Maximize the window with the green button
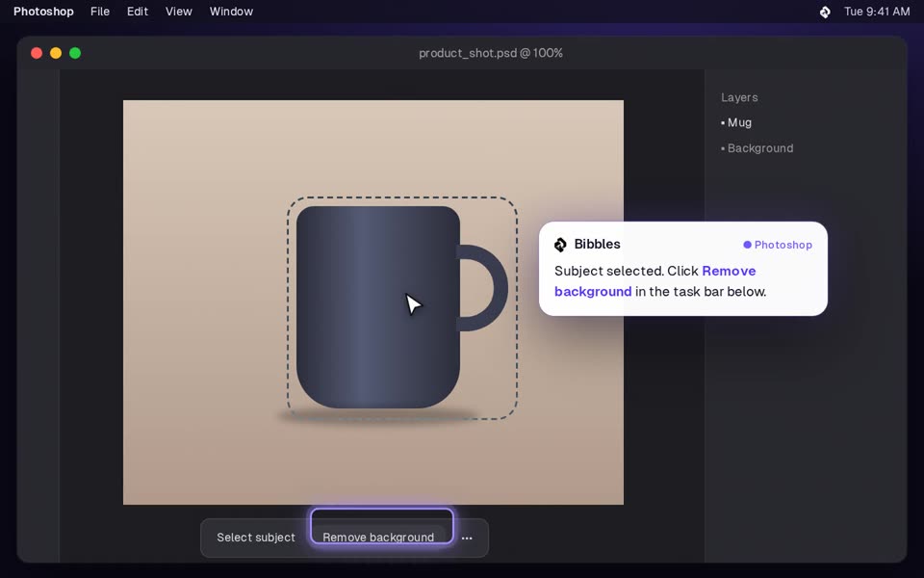 [75, 53]
